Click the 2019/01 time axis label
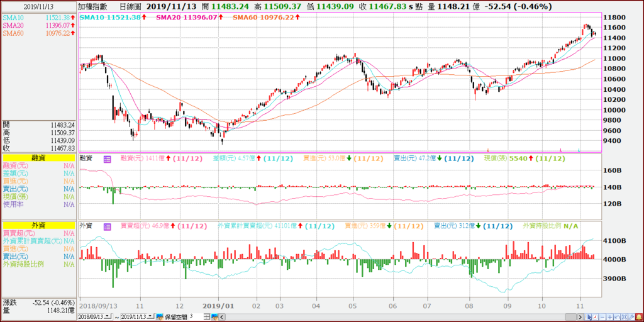Image resolution: width=644 pixels, height=322 pixels. coord(218,306)
